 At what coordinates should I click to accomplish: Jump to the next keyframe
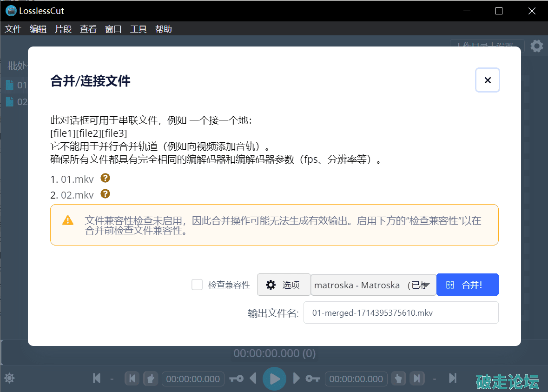point(312,379)
